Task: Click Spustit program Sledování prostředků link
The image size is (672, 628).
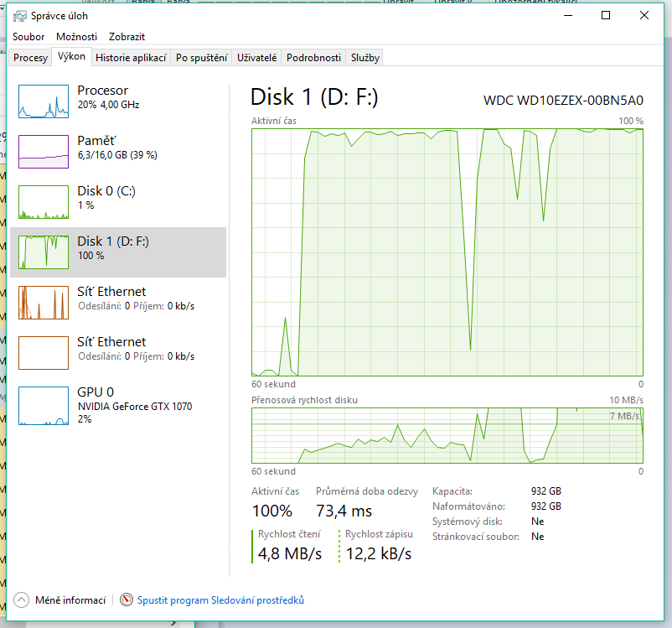Action: pyautogui.click(x=220, y=600)
